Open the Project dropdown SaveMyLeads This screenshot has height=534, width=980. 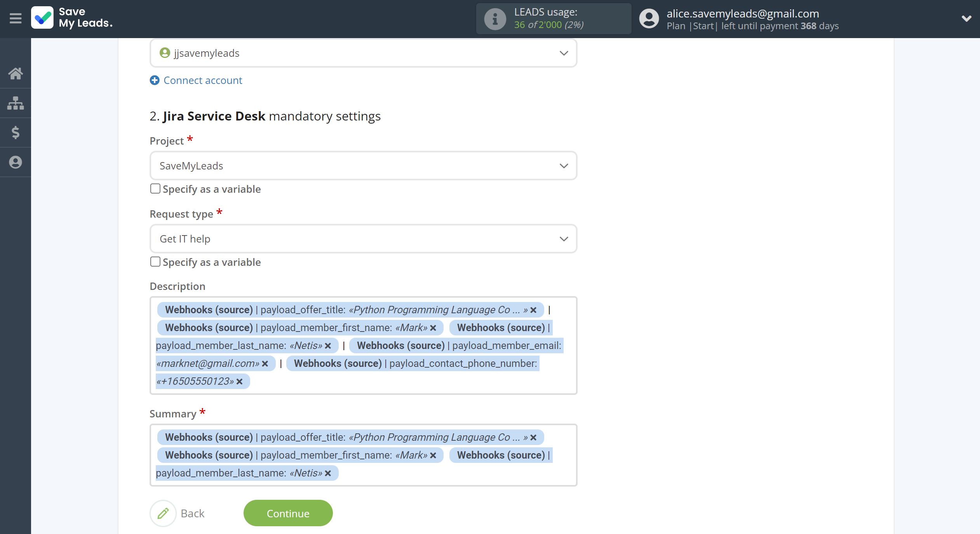point(363,166)
